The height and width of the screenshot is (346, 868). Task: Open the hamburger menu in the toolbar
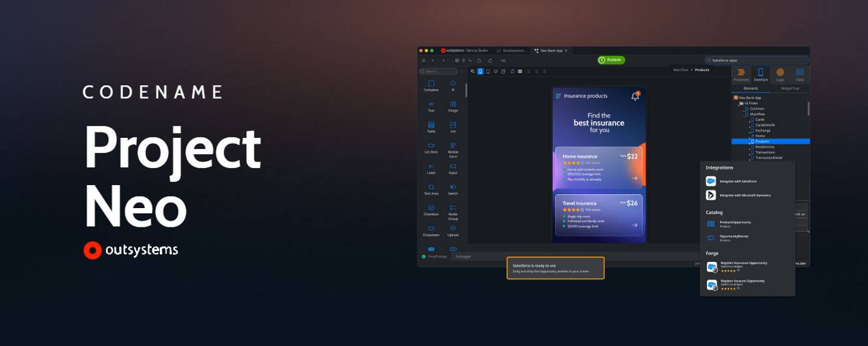423,60
